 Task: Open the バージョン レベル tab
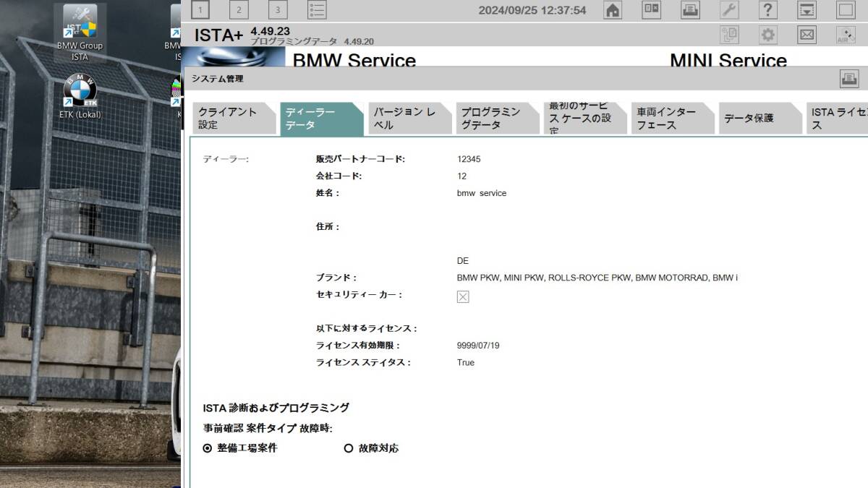pyautogui.click(x=405, y=117)
